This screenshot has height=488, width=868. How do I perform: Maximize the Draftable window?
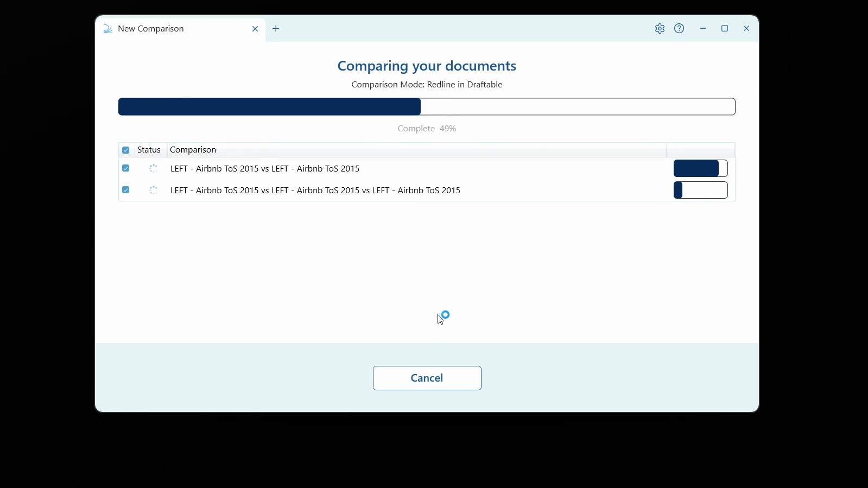point(725,29)
